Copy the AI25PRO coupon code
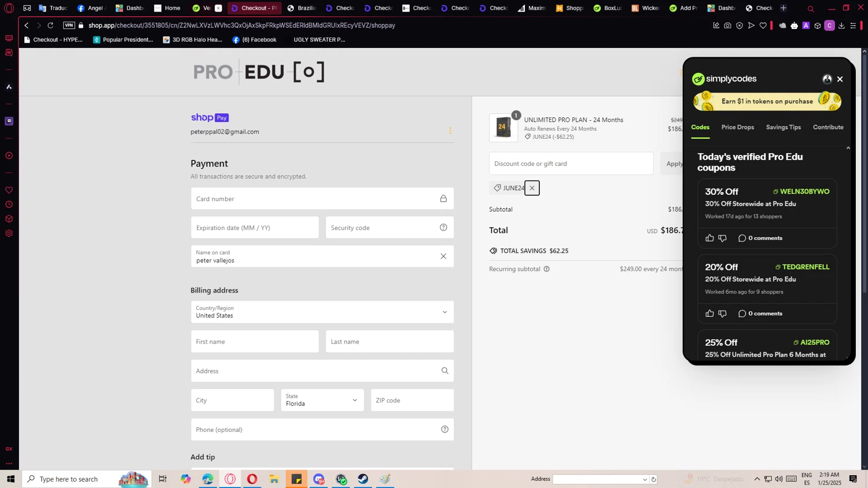The height and width of the screenshot is (488, 868). click(x=811, y=342)
